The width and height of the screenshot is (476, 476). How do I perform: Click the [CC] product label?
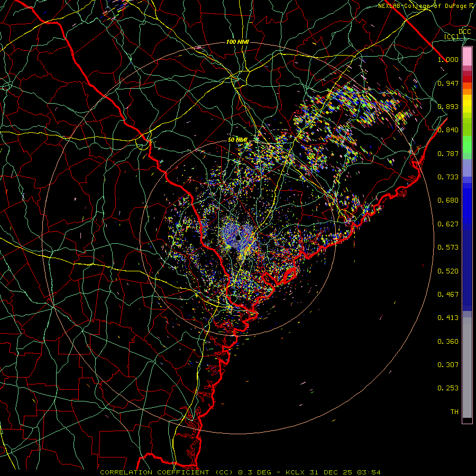click(452, 36)
